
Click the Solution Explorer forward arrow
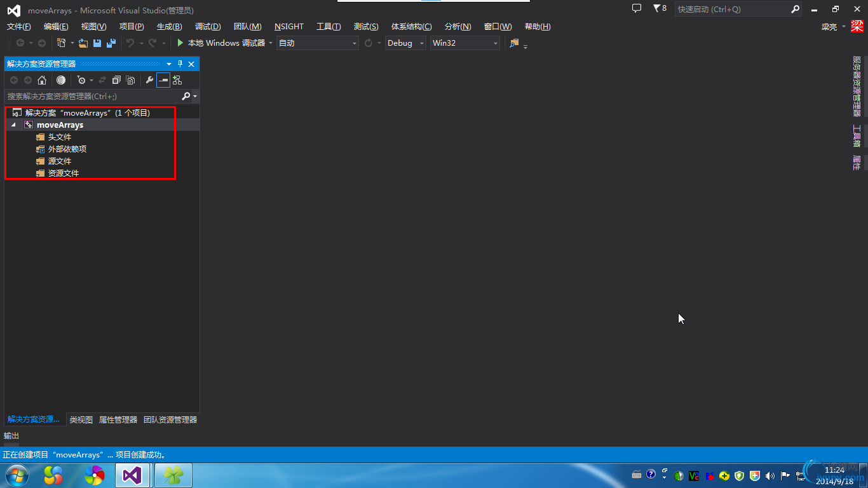28,80
